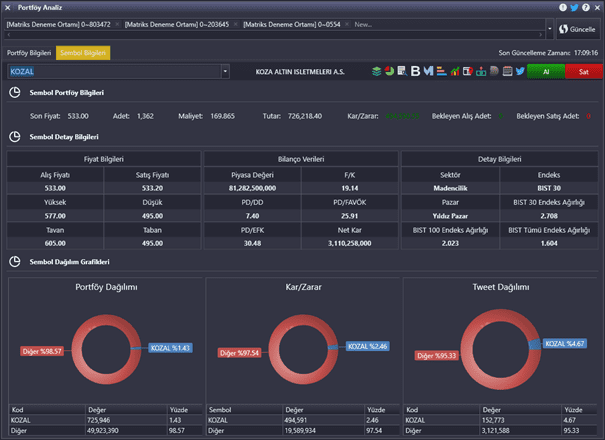Click the KOZAL %4.67 chart label
This screenshot has width=605, height=440.
coord(565,344)
